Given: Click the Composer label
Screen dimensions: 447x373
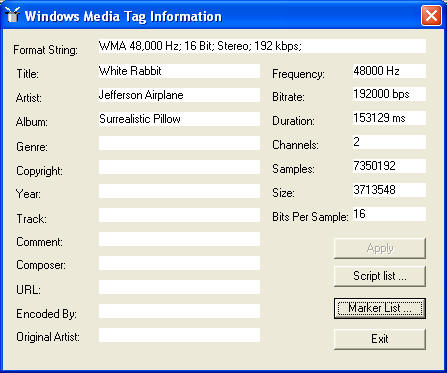Looking at the screenshot, I should click(41, 265).
